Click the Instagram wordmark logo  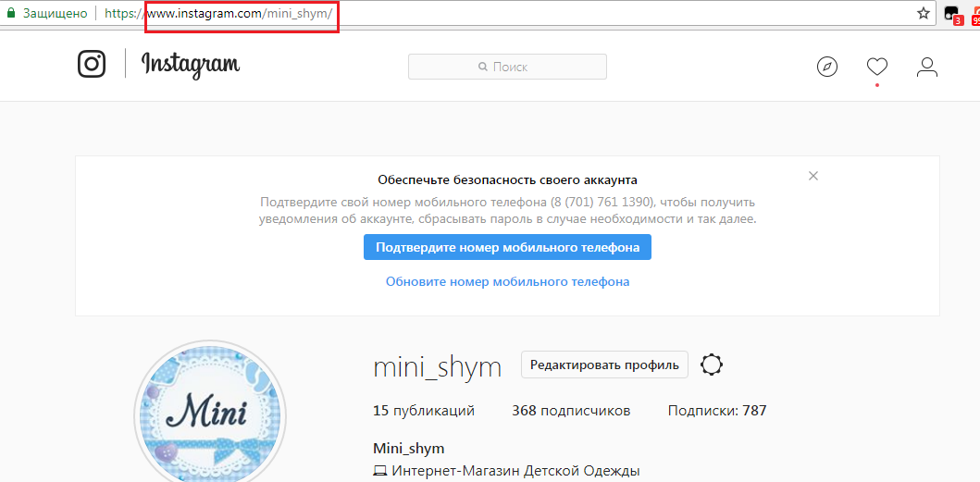191,65
